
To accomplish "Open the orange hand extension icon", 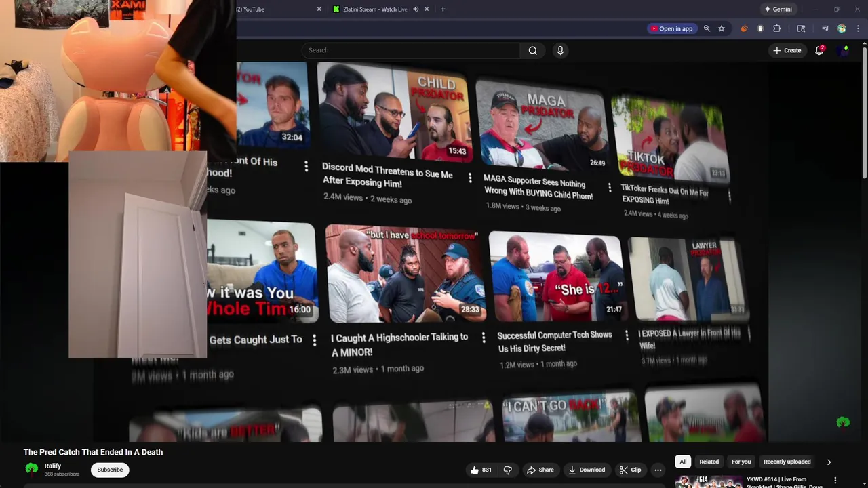I will pyautogui.click(x=744, y=28).
